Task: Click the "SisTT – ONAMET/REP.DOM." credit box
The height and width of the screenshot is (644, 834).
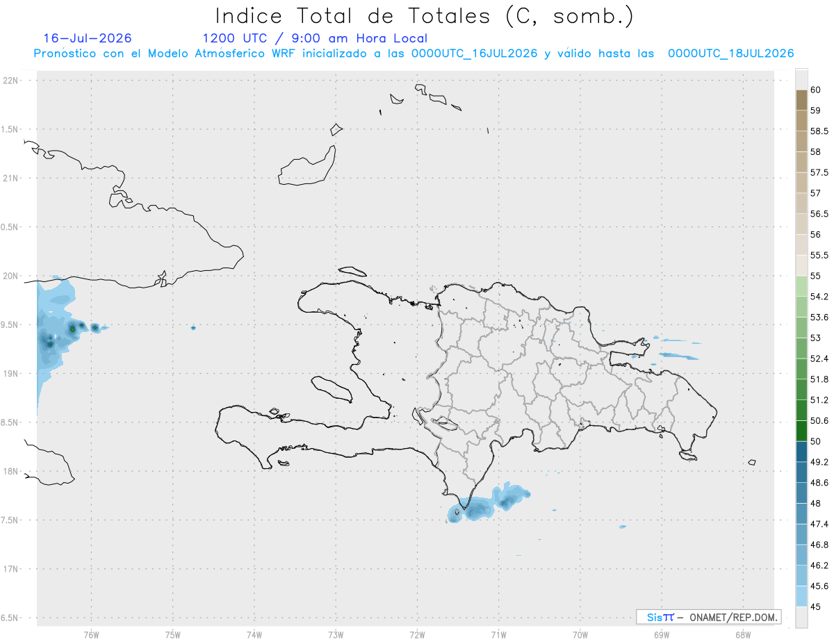Action: pyautogui.click(x=708, y=617)
